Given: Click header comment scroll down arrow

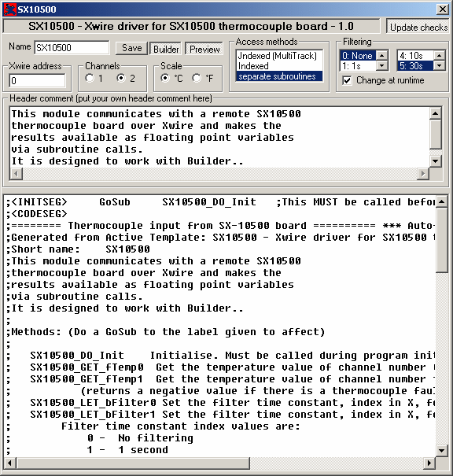Looking at the screenshot, I should click(436, 161).
